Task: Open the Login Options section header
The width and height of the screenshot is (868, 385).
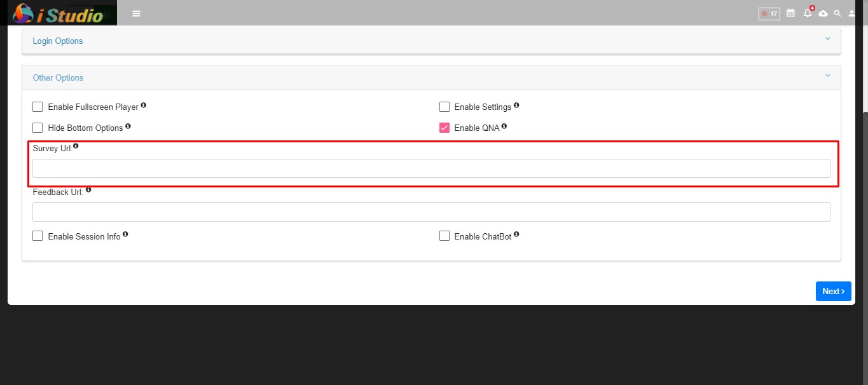Action: click(431, 41)
